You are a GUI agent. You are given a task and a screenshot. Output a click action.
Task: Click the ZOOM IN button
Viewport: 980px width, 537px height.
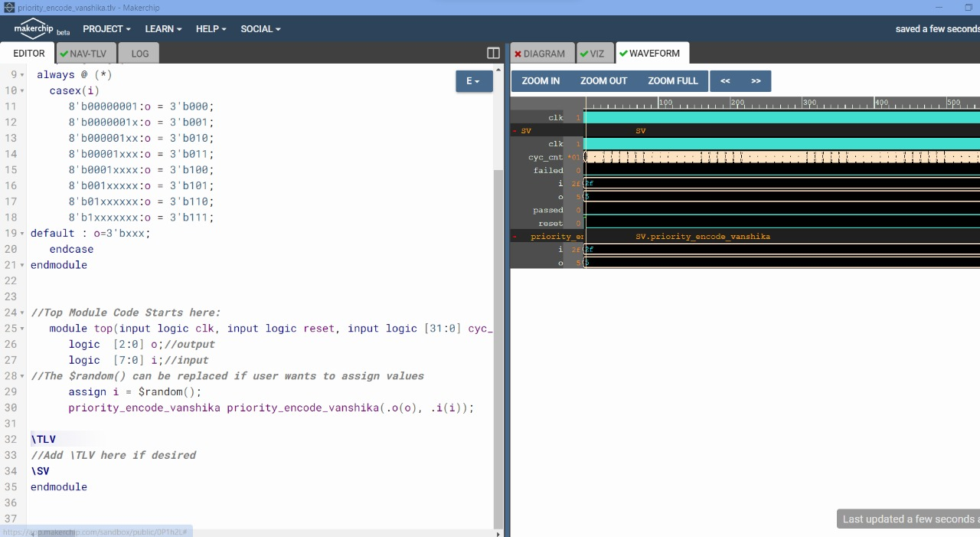[540, 80]
